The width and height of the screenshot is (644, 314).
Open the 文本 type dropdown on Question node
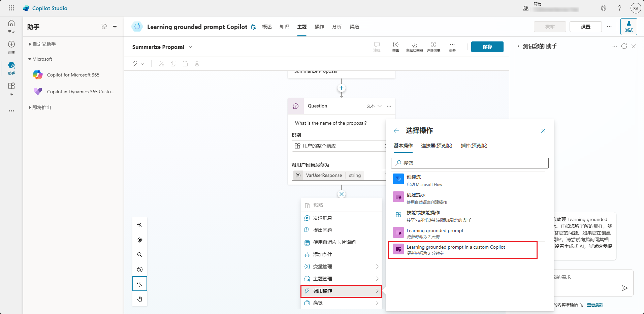coord(374,106)
